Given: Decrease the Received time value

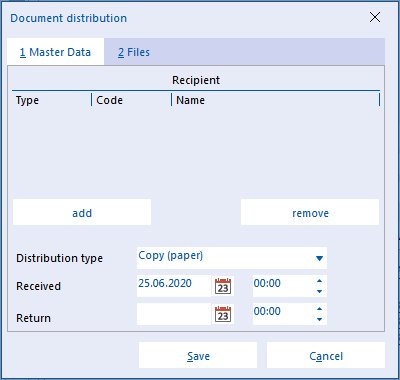Looking at the screenshot, I should pyautogui.click(x=319, y=291).
